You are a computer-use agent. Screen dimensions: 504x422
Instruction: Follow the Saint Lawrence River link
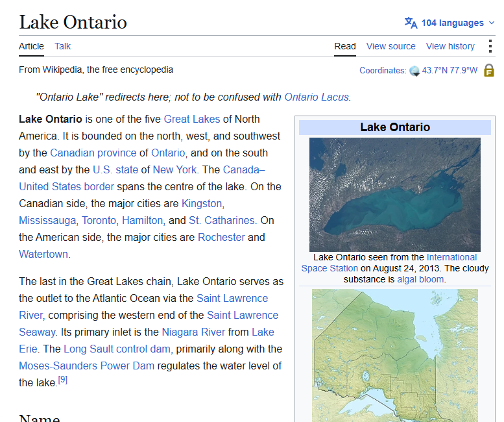pyautogui.click(x=232, y=298)
